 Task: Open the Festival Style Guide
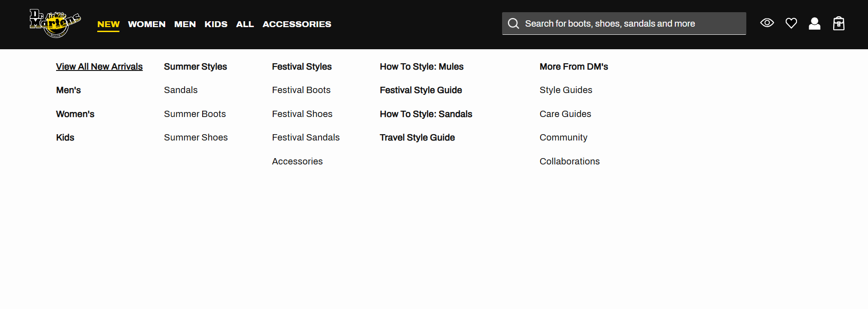coord(421,90)
